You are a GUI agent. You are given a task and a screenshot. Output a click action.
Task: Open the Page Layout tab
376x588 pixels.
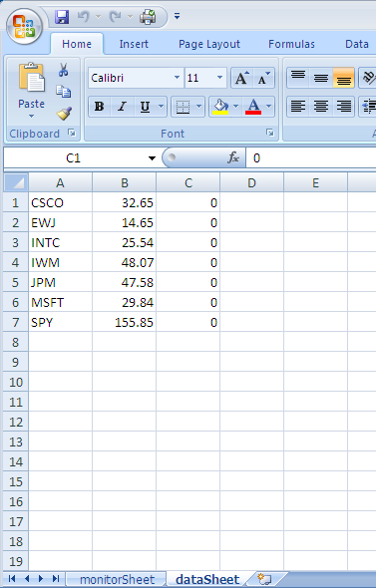click(209, 44)
